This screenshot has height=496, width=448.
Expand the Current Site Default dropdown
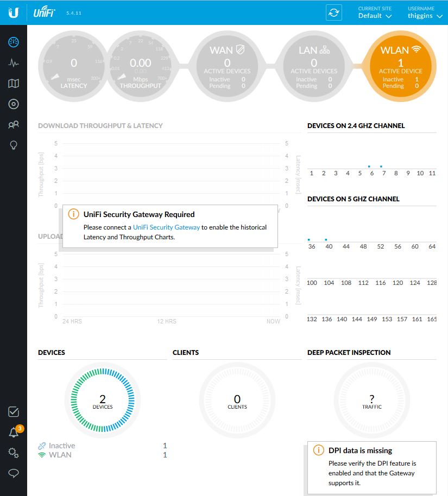point(375,12)
